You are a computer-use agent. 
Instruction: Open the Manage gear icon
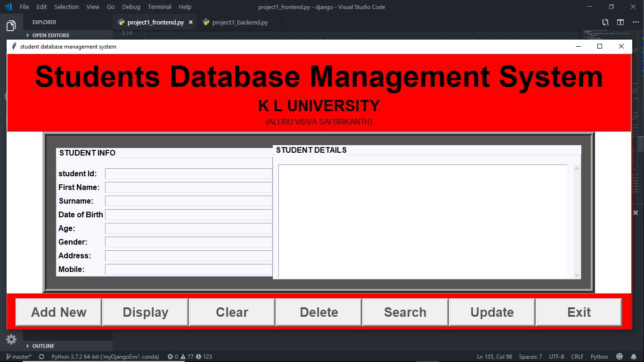11,339
